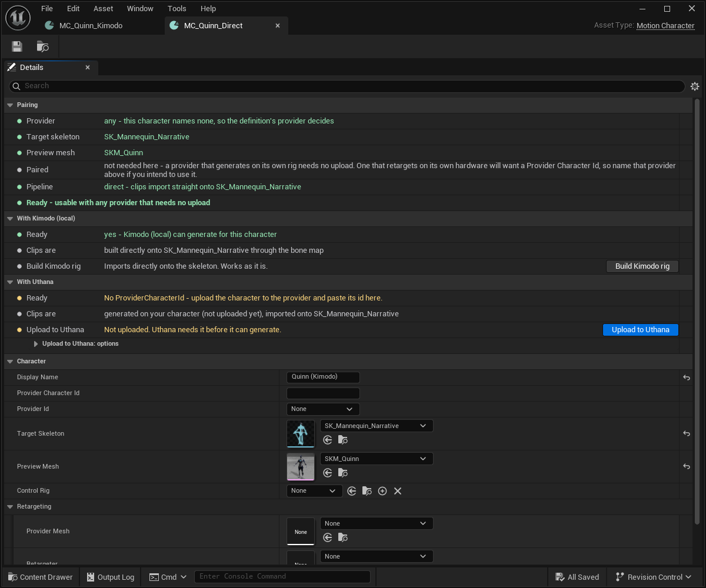Browse to Preview Mesh asset in Content Browser
Screen dimensions: 706x588
pos(343,473)
